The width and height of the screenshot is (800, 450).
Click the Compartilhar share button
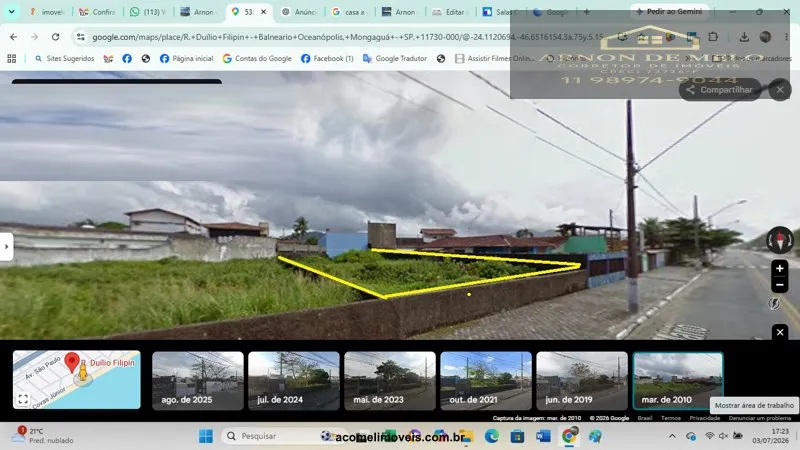pyautogui.click(x=719, y=90)
